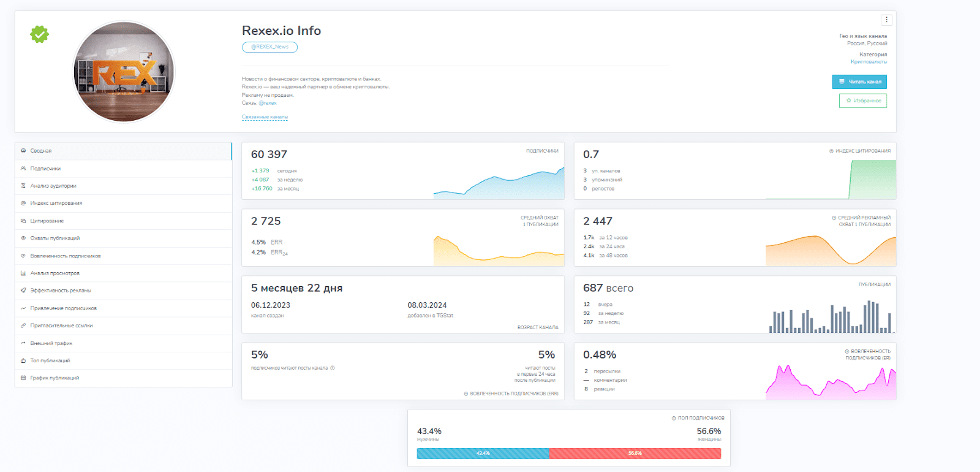This screenshot has width=980, height=472.
Task: Click the Анализ просмотров bar chart icon
Action: [x=23, y=273]
